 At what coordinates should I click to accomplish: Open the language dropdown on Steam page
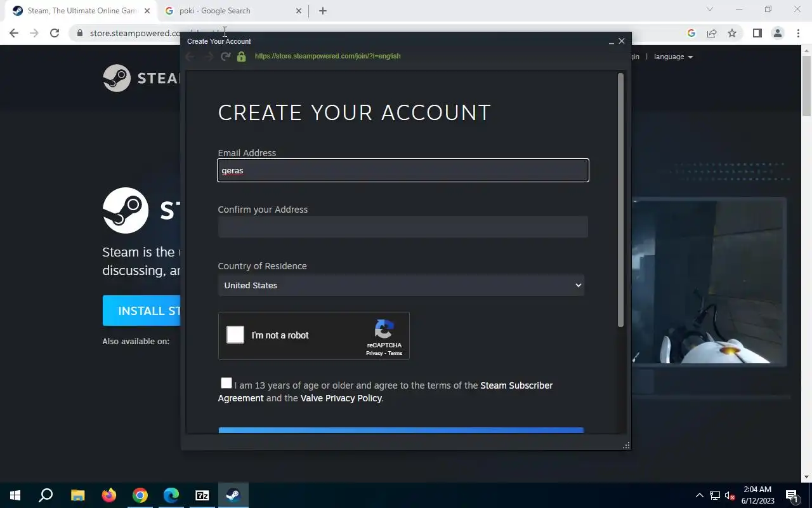[x=673, y=57]
